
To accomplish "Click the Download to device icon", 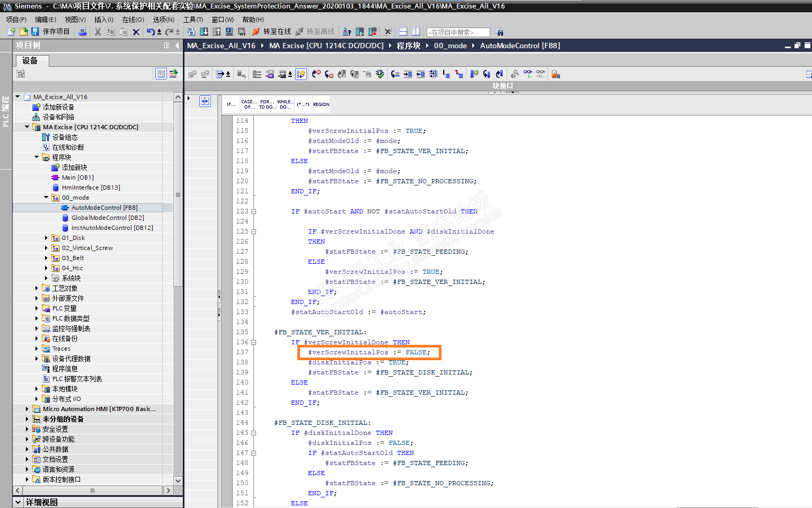I will [x=204, y=32].
